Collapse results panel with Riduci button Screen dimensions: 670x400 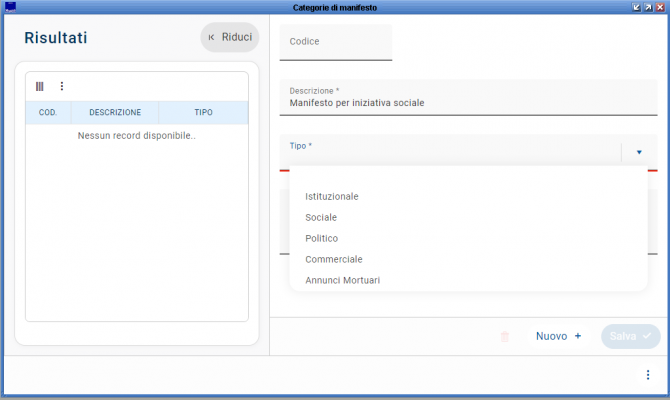(230, 37)
